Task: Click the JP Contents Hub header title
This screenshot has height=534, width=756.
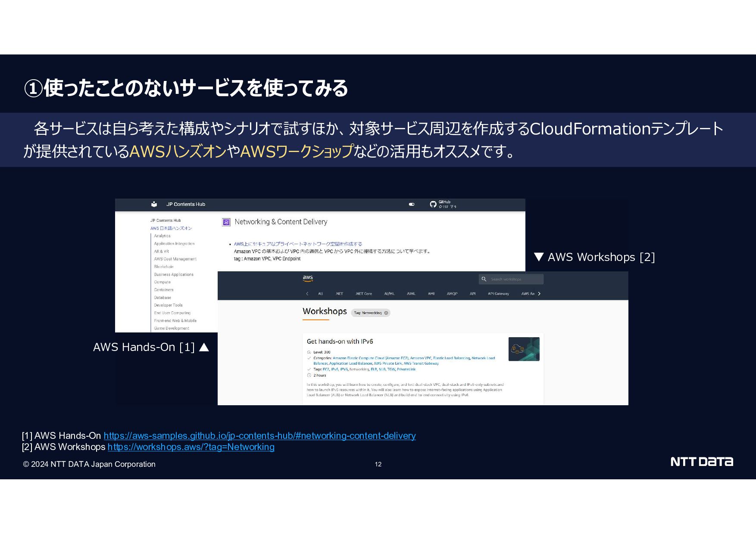Action: [186, 204]
